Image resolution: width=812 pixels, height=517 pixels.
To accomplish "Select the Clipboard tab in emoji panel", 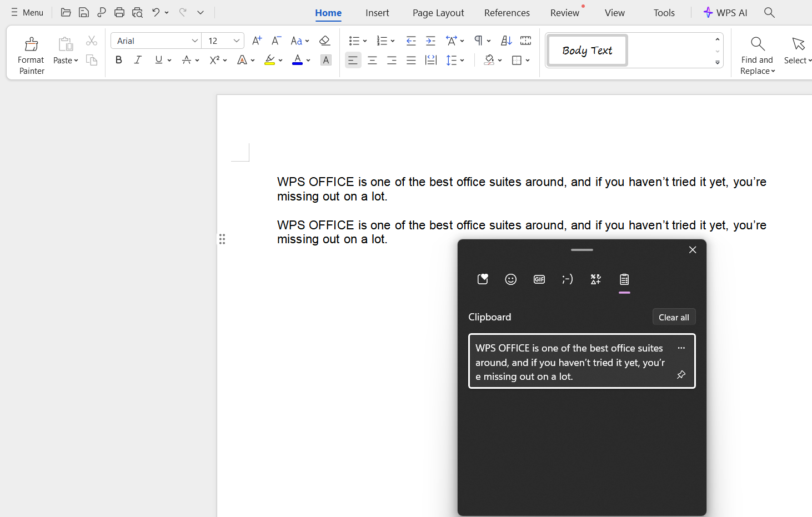I will (x=624, y=279).
